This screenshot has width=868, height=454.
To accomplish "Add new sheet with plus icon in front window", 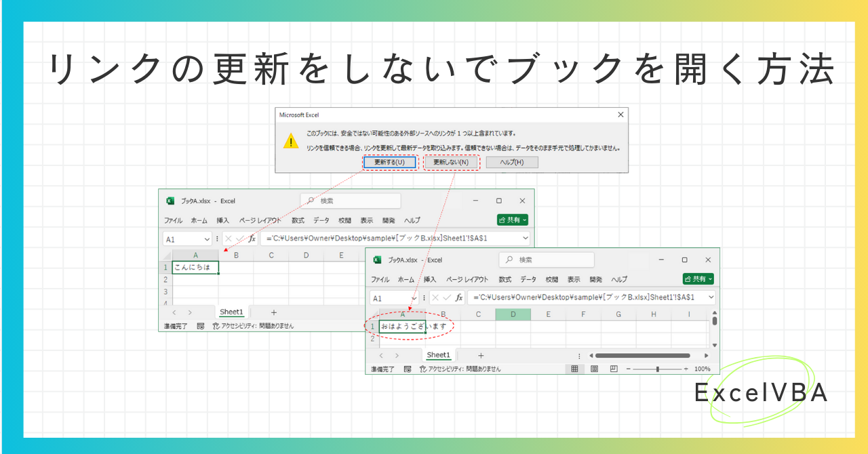I will click(481, 356).
